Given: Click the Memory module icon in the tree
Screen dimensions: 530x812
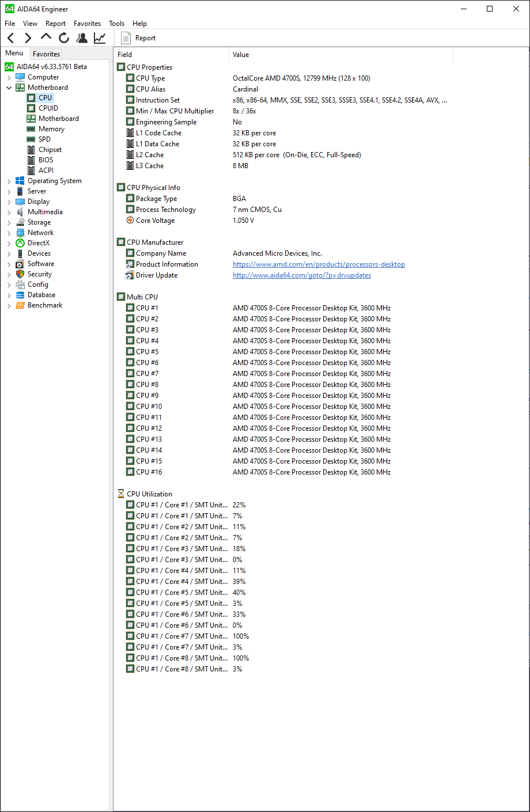Looking at the screenshot, I should (x=31, y=129).
